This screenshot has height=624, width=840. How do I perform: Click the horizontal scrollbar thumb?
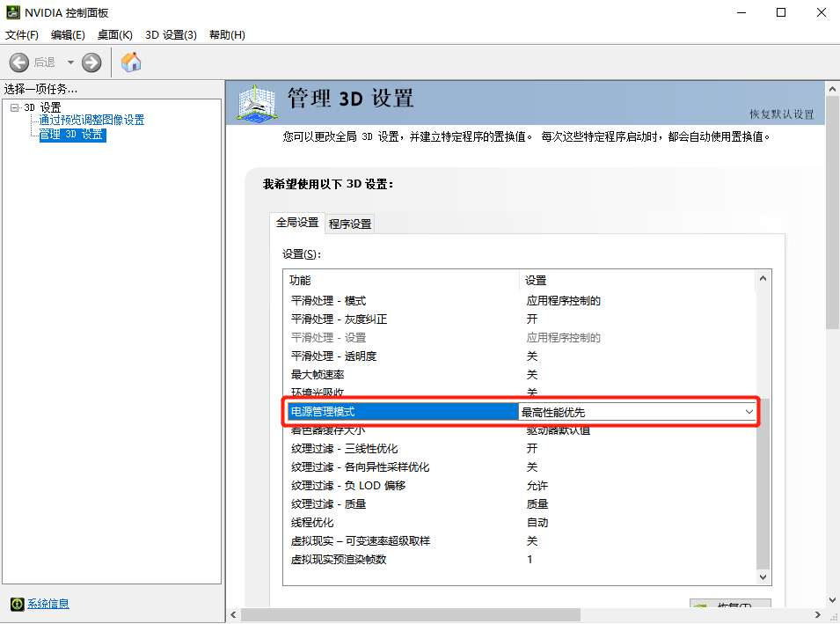[x=411, y=615]
